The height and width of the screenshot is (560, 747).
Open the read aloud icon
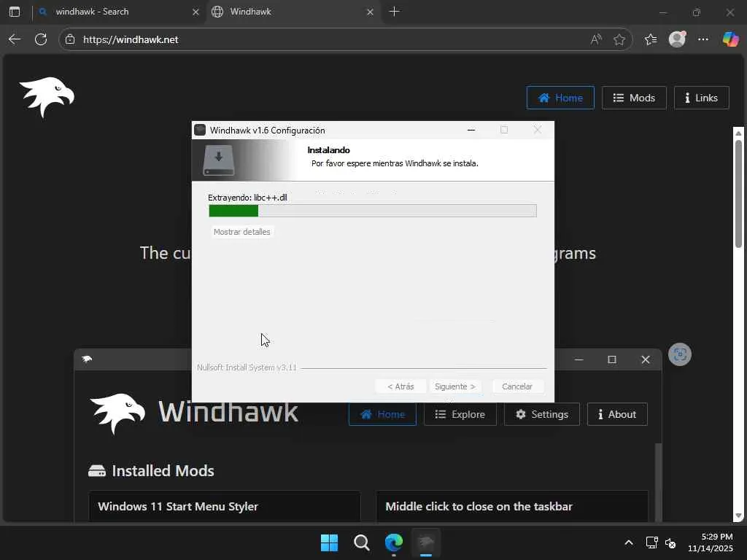click(x=595, y=39)
